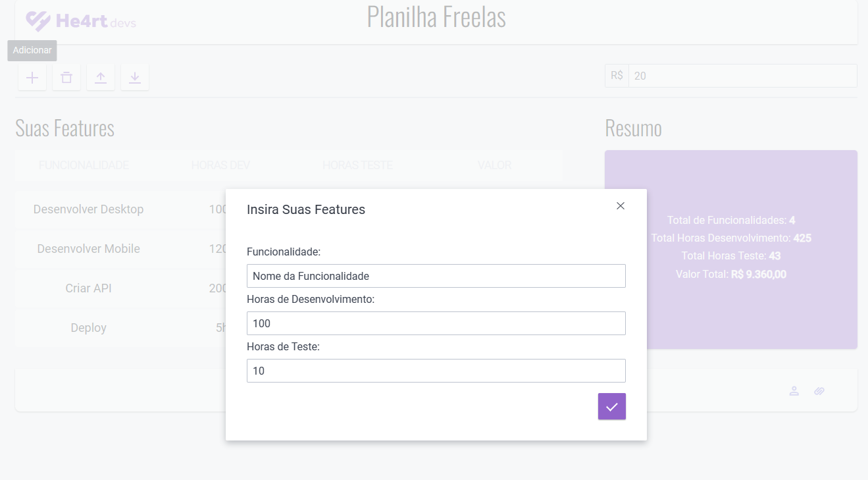
Task: Click the Funcionalidade name input field
Action: click(436, 275)
